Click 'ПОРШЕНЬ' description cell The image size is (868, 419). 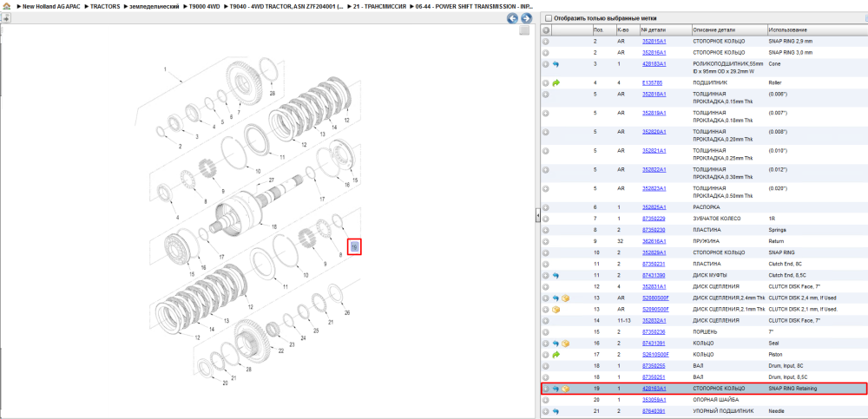click(705, 331)
